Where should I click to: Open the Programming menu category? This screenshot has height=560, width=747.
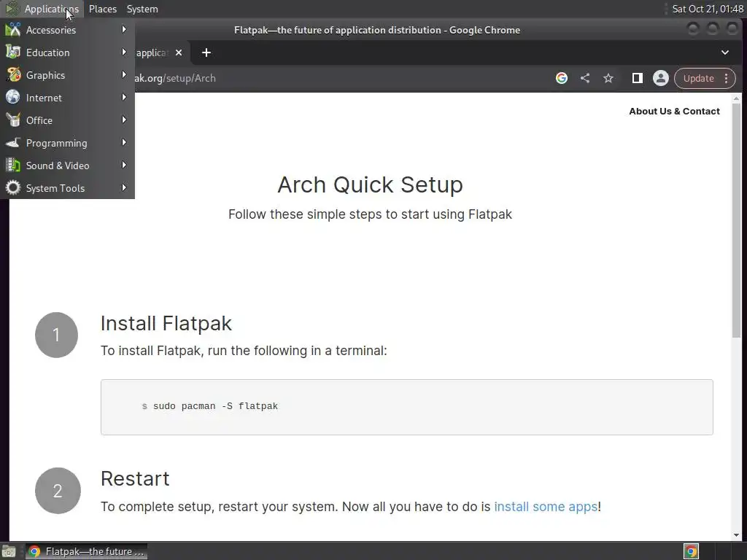point(67,143)
